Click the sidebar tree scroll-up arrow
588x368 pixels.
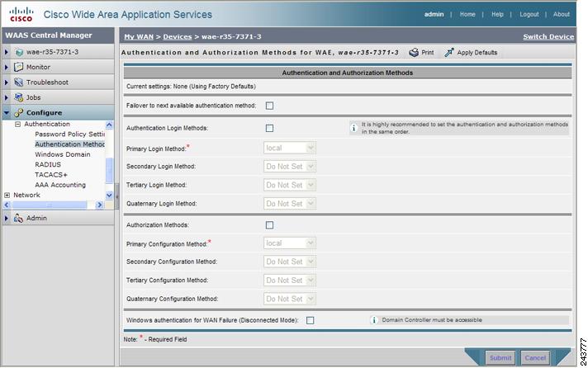[109, 125]
